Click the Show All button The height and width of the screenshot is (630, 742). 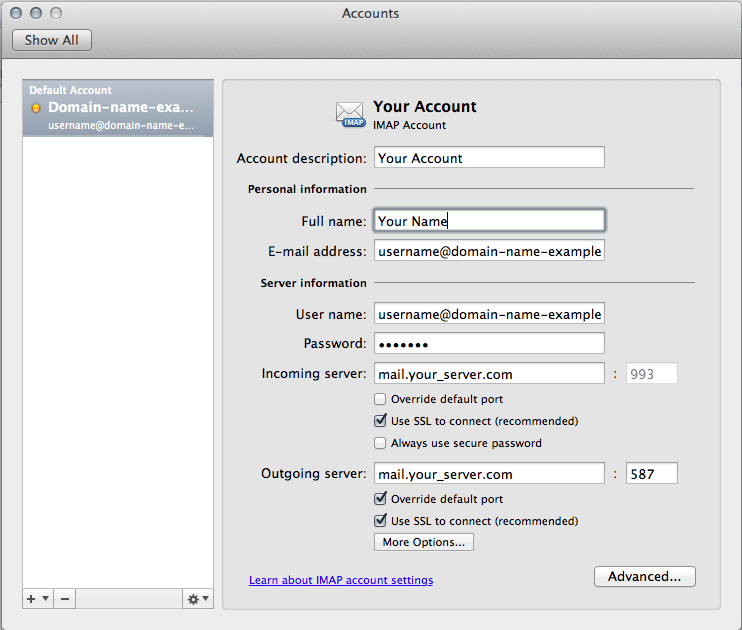click(x=52, y=40)
